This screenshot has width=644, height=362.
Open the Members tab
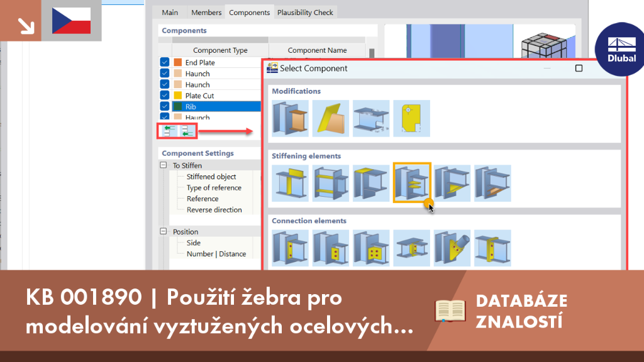(x=206, y=13)
